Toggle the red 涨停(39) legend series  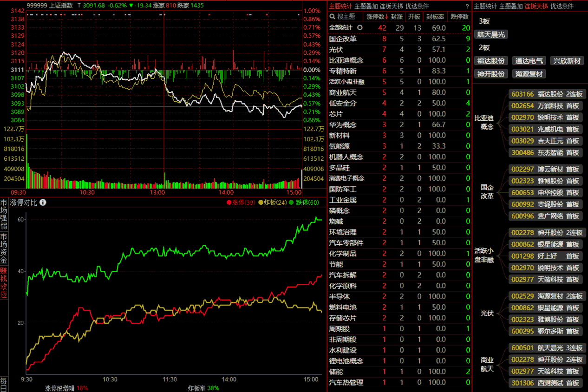pyautogui.click(x=241, y=203)
